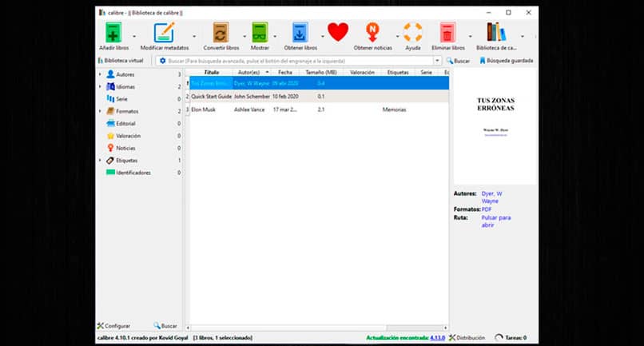This screenshot has height=346, width=644.
Task: Expand the Formatos tree category
Action: tap(100, 111)
